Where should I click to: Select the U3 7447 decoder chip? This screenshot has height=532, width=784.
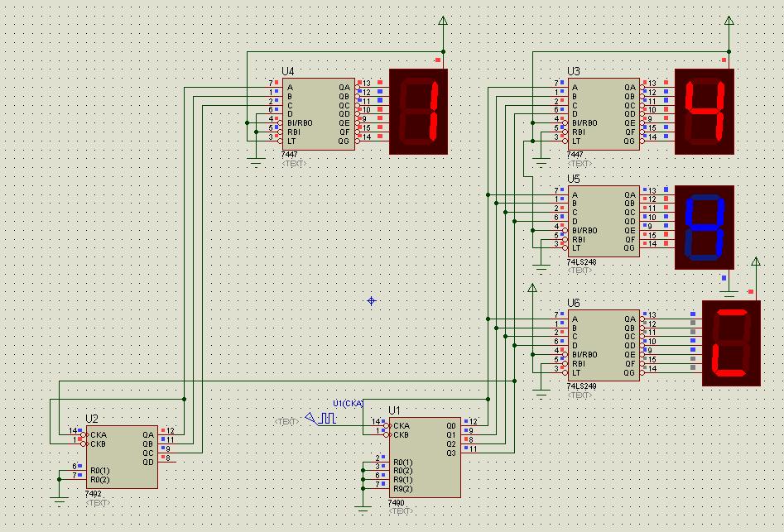coord(604,113)
